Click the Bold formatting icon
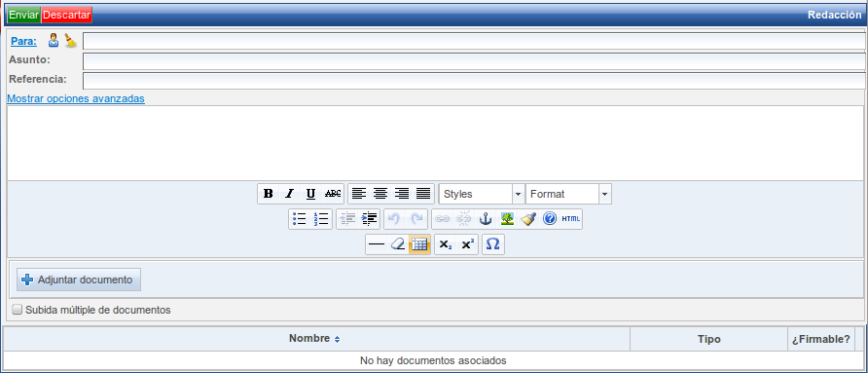Screen dimensions: 868x373 click(269, 194)
